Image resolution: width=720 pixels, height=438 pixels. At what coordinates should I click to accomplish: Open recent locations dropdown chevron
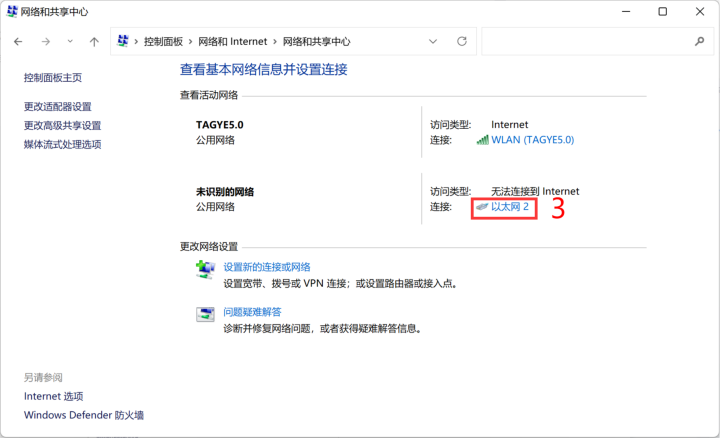[x=70, y=42]
